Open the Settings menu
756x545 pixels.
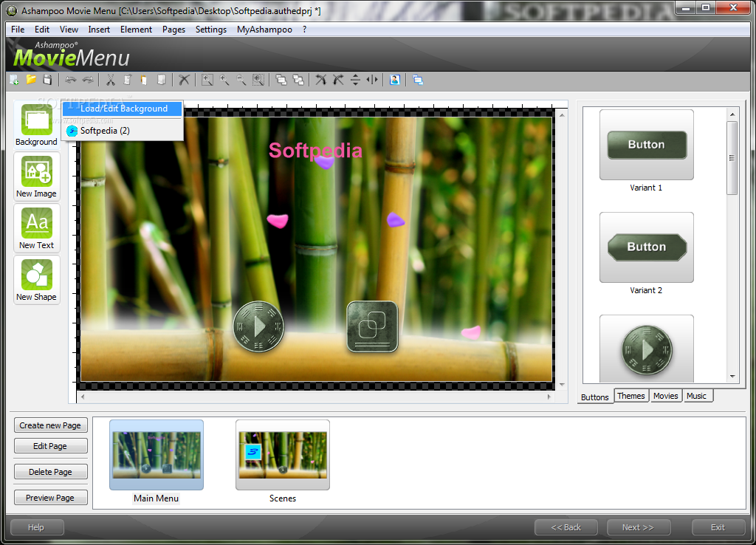click(x=210, y=30)
